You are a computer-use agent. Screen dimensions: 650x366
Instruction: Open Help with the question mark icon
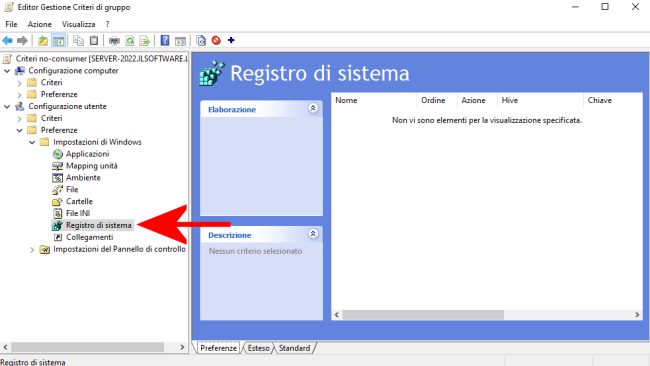click(165, 41)
